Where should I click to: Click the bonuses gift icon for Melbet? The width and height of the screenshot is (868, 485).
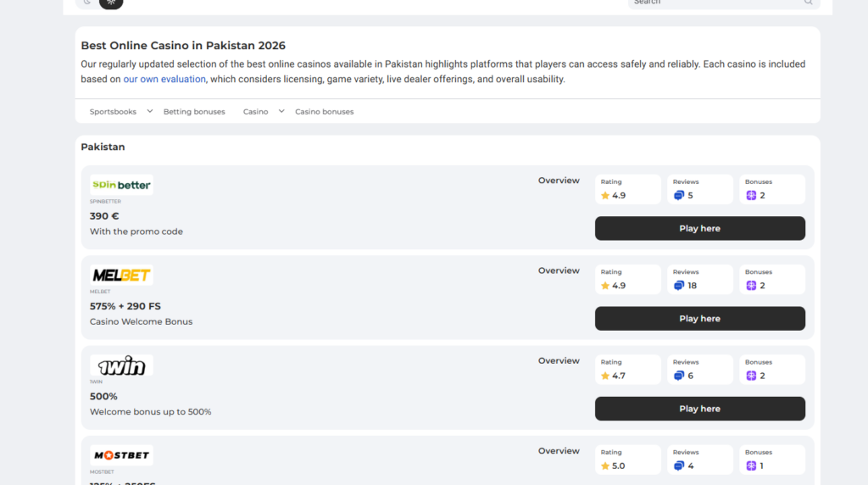point(751,286)
